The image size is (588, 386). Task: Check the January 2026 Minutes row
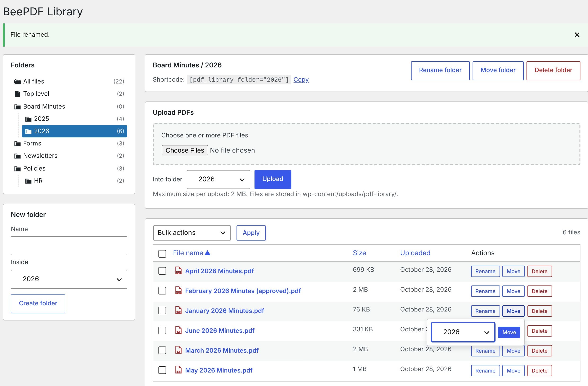(162, 311)
